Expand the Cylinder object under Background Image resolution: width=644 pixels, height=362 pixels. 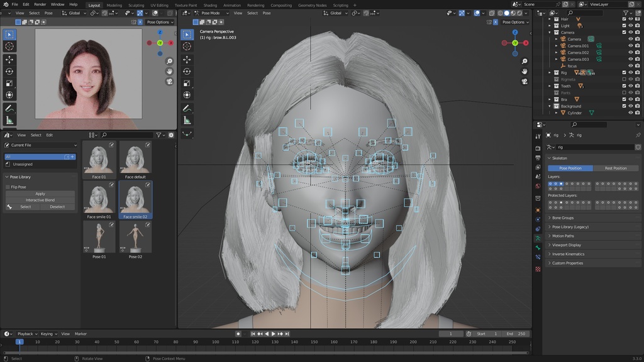pos(557,112)
